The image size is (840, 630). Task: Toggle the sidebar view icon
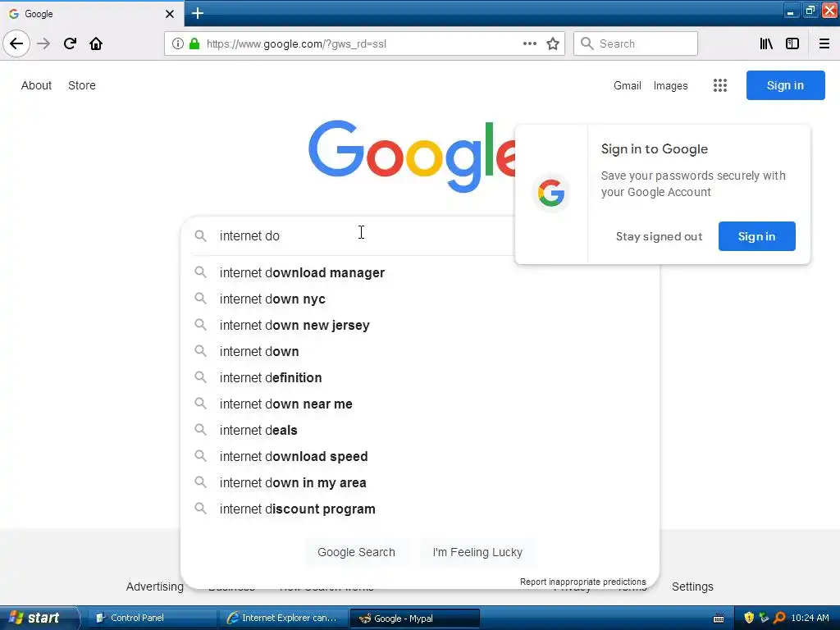(792, 43)
